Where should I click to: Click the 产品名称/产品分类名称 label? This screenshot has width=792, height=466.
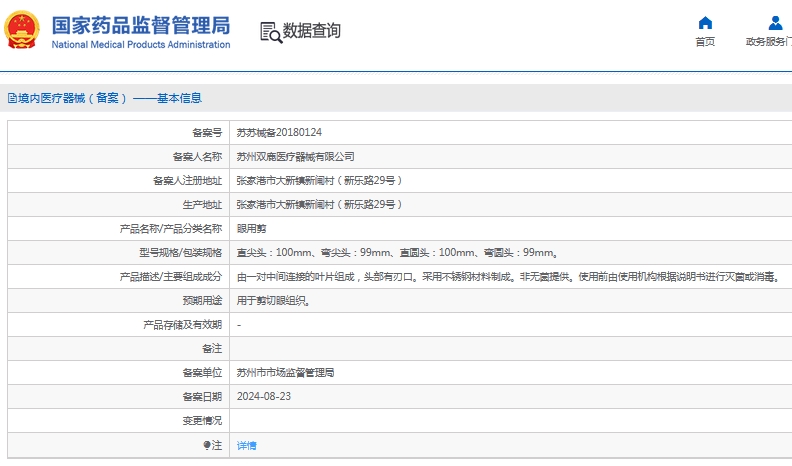coord(171,229)
